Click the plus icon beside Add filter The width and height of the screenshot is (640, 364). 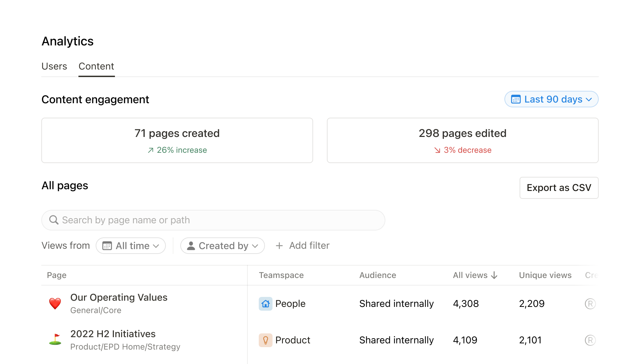coord(279,246)
